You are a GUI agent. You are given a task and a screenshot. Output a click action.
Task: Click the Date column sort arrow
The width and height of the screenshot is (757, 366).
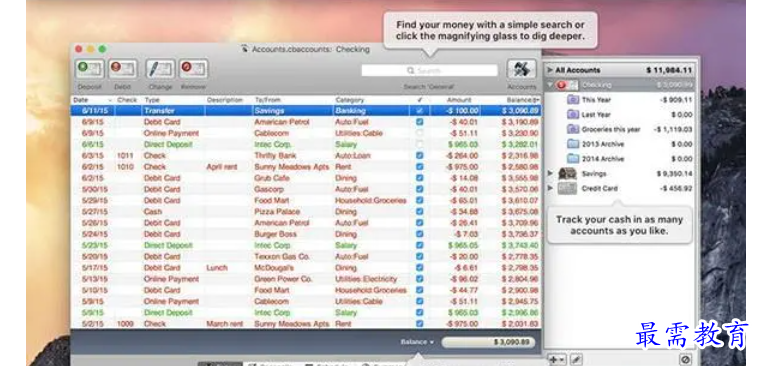pyautogui.click(x=110, y=100)
